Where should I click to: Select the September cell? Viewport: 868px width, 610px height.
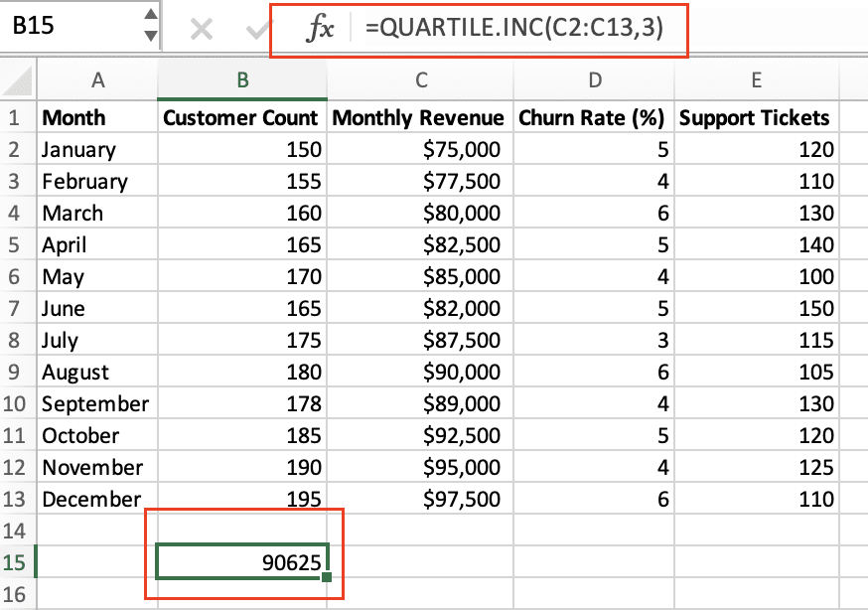97,403
